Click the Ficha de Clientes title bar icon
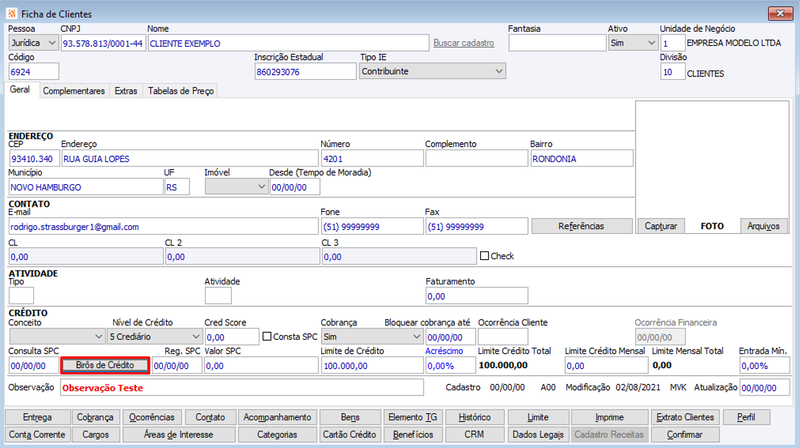 click(11, 14)
